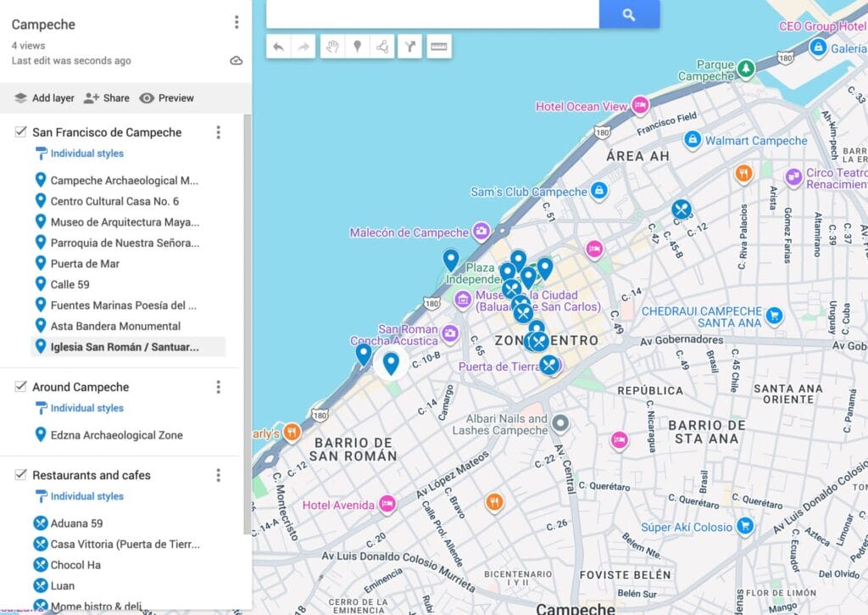The height and width of the screenshot is (615, 868).
Task: Select Edzna Archaeological Zone entry
Action: [116, 435]
